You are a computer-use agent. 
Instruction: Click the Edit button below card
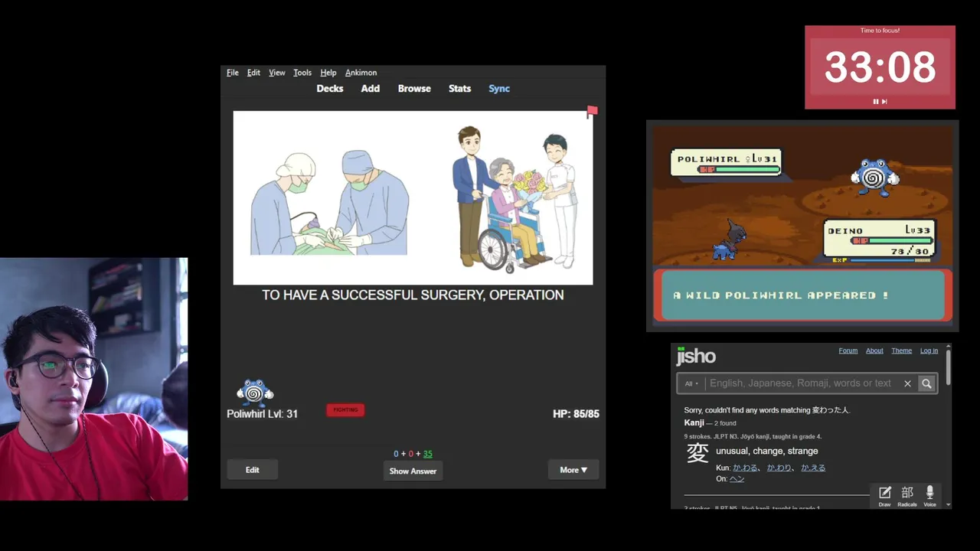pyautogui.click(x=253, y=470)
